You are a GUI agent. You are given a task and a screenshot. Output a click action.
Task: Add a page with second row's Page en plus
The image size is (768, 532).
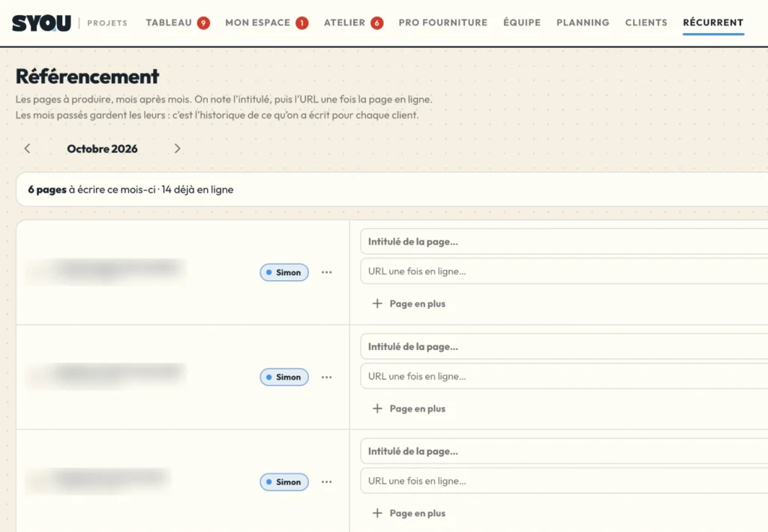409,408
